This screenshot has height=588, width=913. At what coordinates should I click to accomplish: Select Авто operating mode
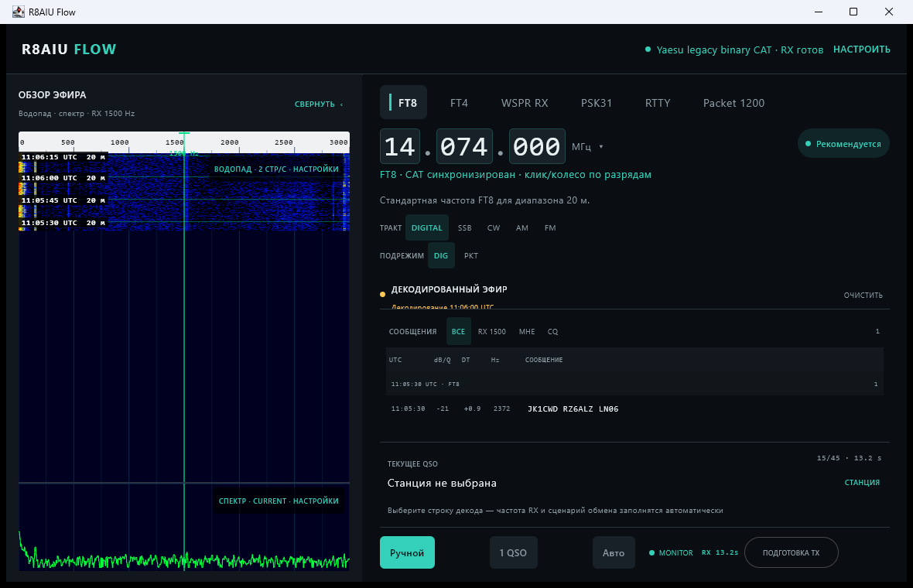click(613, 552)
